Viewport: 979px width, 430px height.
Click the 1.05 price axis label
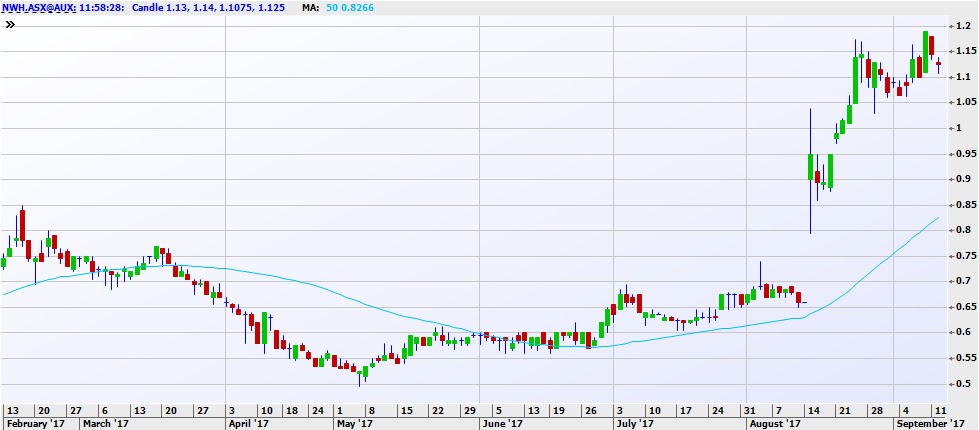pyautogui.click(x=965, y=102)
